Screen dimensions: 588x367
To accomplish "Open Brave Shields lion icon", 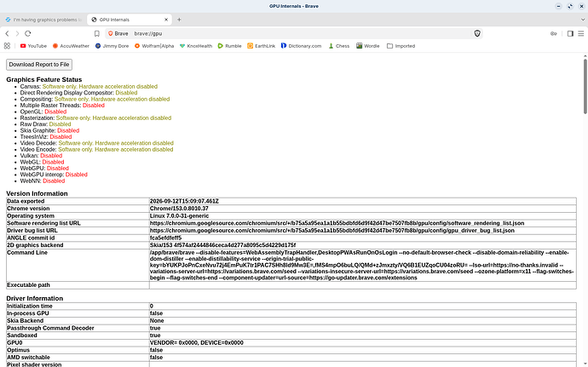I will (x=477, y=33).
